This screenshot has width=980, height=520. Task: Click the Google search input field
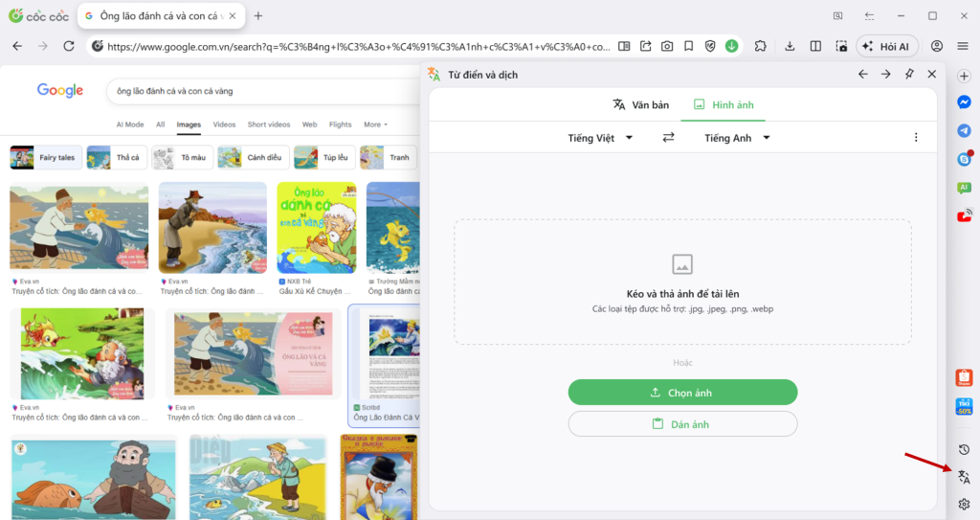tap(262, 91)
